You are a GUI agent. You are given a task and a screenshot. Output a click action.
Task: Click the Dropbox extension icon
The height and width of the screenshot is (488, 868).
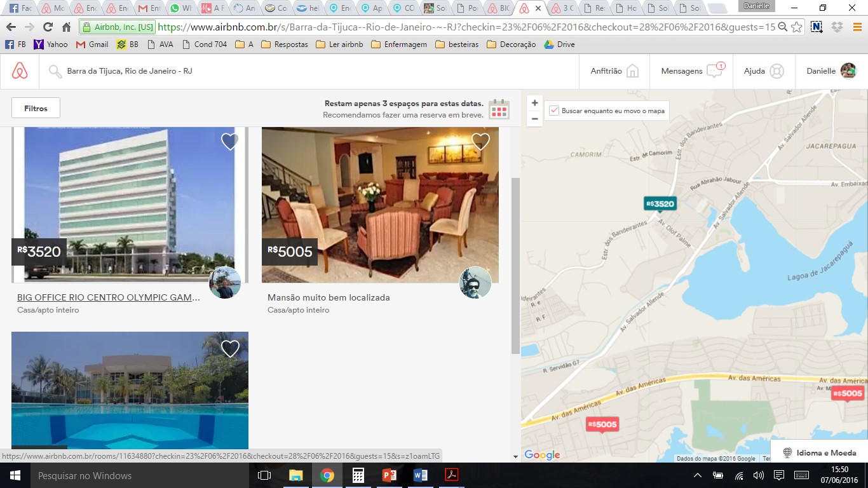tap(837, 27)
